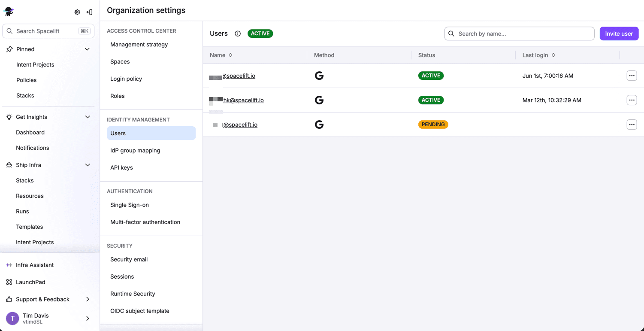644x331 pixels.
Task: Open the Sessions page
Action: point(122,276)
